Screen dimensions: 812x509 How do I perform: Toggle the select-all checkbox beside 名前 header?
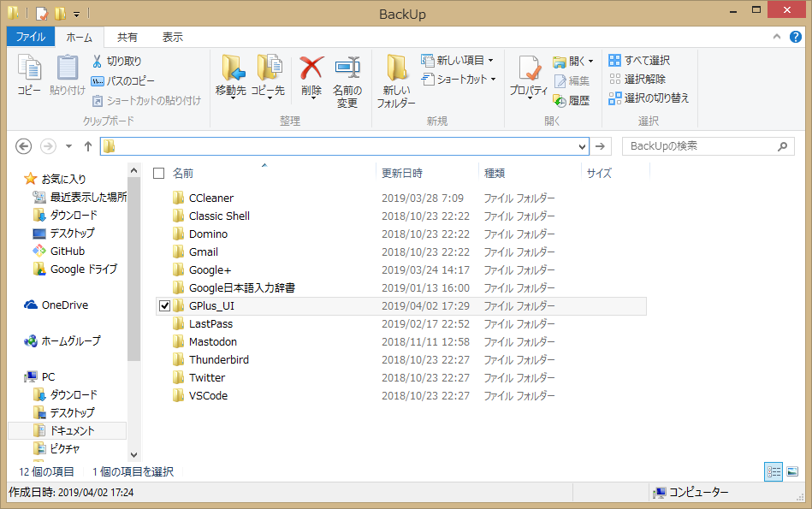pyautogui.click(x=158, y=174)
